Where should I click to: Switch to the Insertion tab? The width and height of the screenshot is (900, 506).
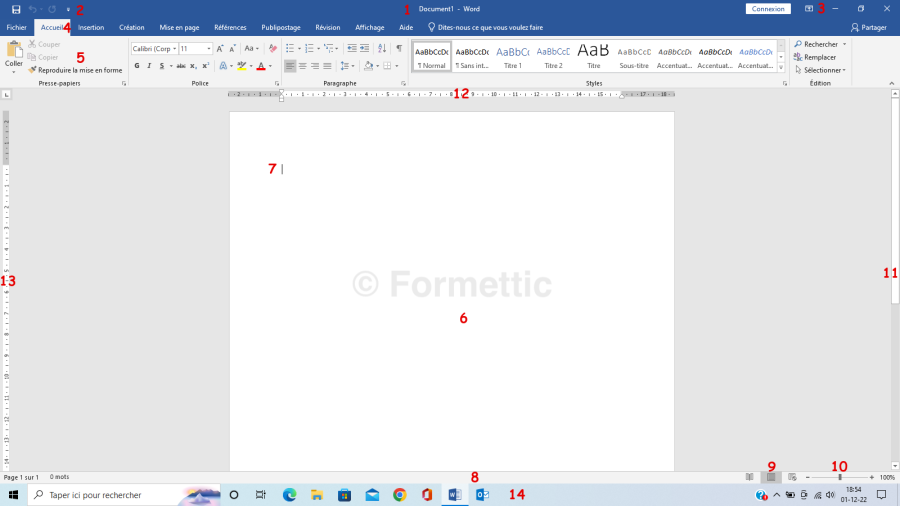(x=91, y=27)
